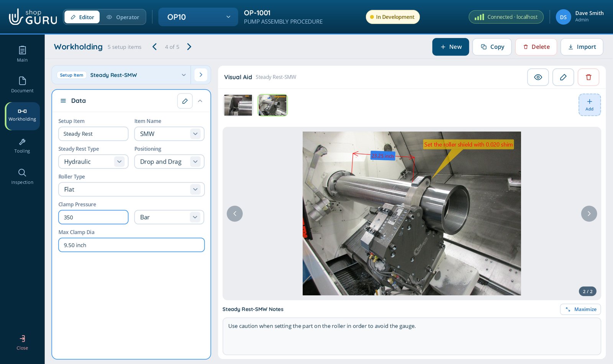Open the Inspection sidebar section
Image resolution: width=613 pixels, height=364 pixels.
22,176
